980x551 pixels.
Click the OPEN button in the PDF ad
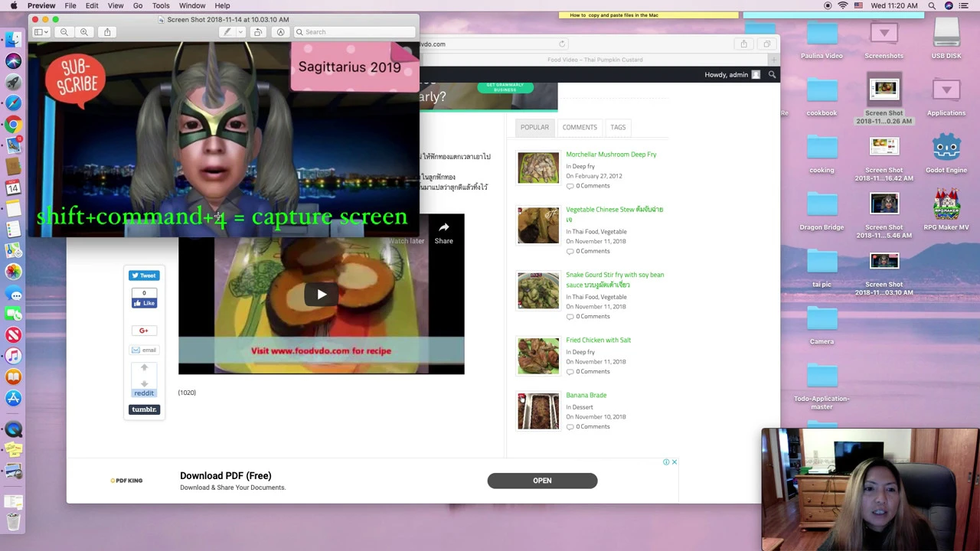tap(542, 481)
